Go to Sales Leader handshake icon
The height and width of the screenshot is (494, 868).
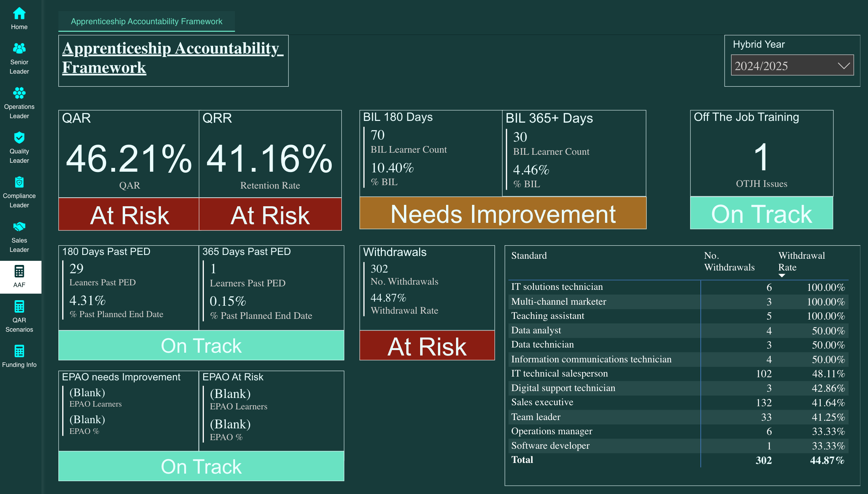[19, 227]
